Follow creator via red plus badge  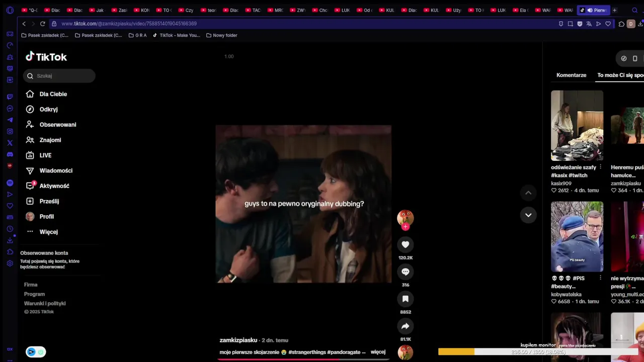(x=406, y=227)
